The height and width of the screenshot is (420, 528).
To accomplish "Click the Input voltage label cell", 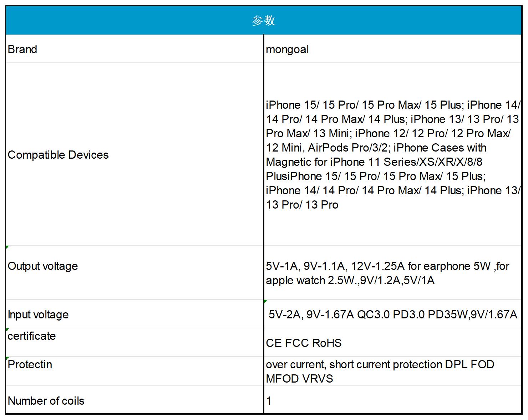I will point(134,314).
